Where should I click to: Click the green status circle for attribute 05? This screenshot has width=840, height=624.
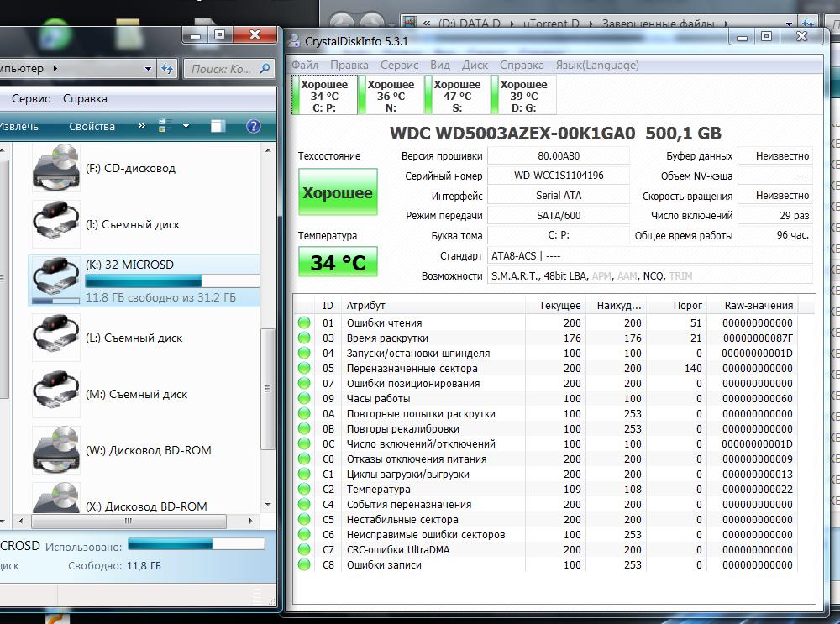click(303, 369)
